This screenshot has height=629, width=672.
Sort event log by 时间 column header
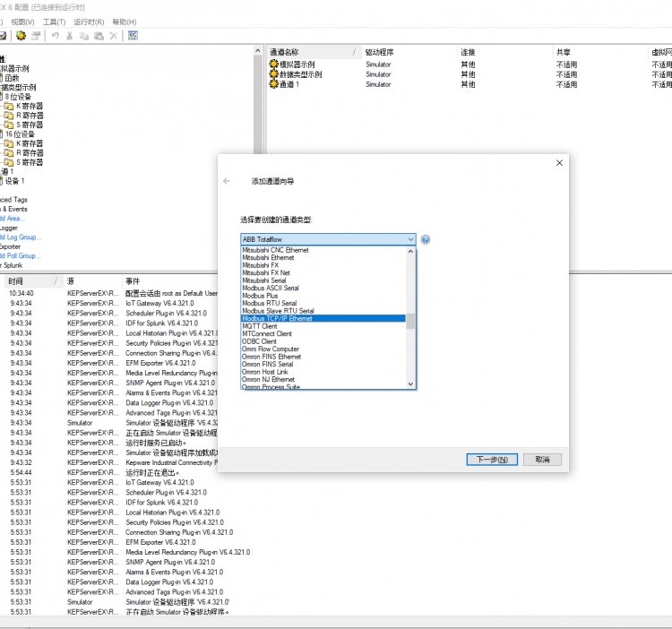pyautogui.click(x=33, y=281)
